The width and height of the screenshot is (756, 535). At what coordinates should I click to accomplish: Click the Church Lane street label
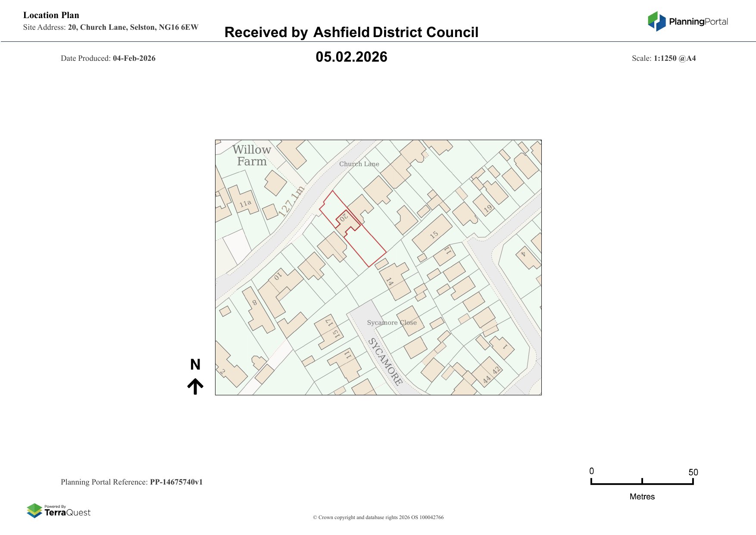359,164
